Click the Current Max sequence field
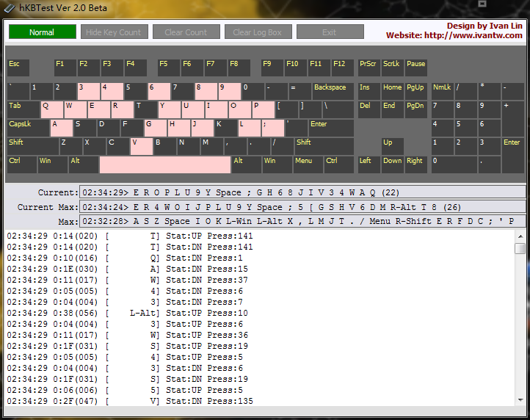Image resolution: width=530 pixels, height=420 pixels. pyautogui.click(x=302, y=207)
